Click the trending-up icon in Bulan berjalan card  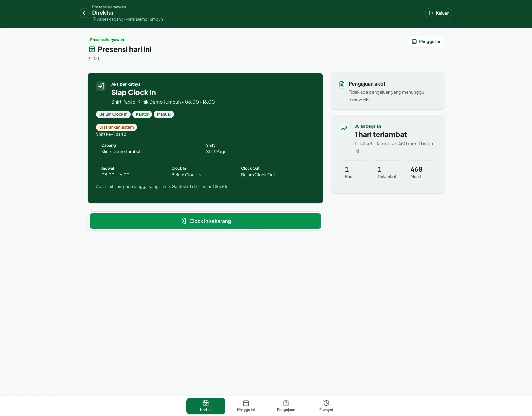click(344, 128)
